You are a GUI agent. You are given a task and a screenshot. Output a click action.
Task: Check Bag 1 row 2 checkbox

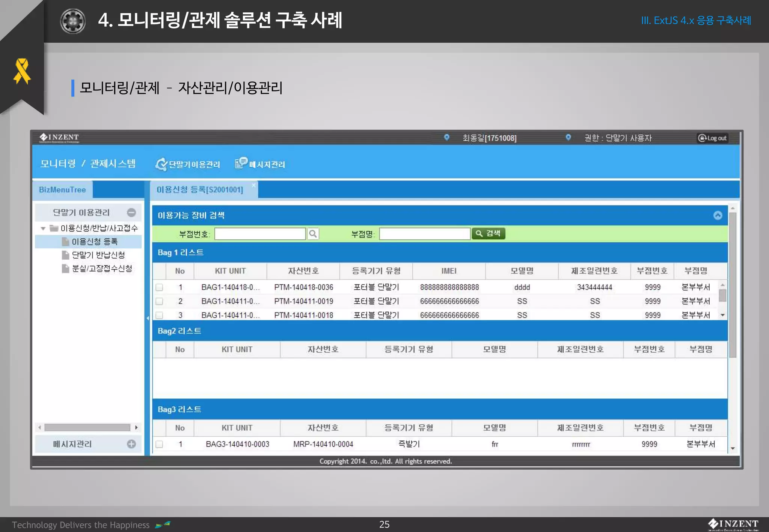(x=159, y=301)
